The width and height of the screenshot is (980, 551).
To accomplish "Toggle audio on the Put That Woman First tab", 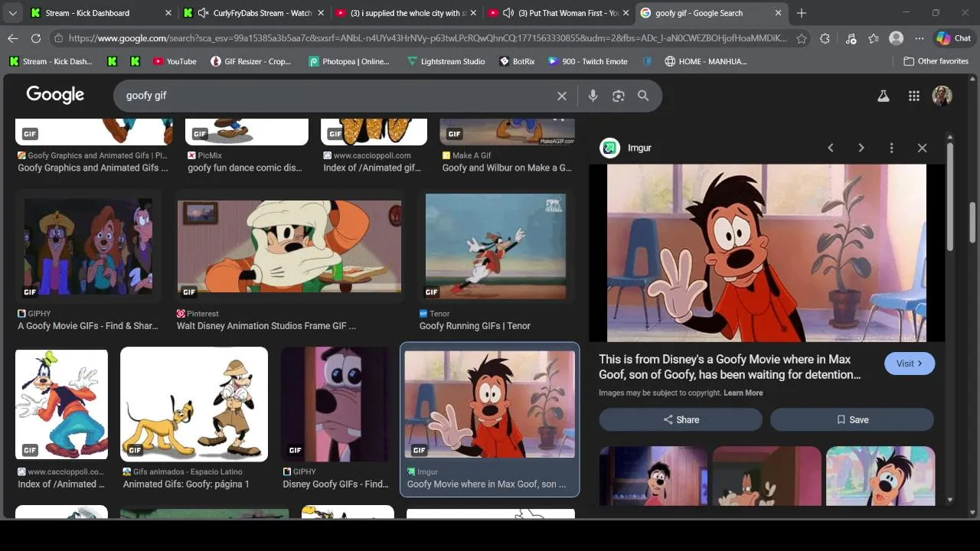I will tap(508, 13).
